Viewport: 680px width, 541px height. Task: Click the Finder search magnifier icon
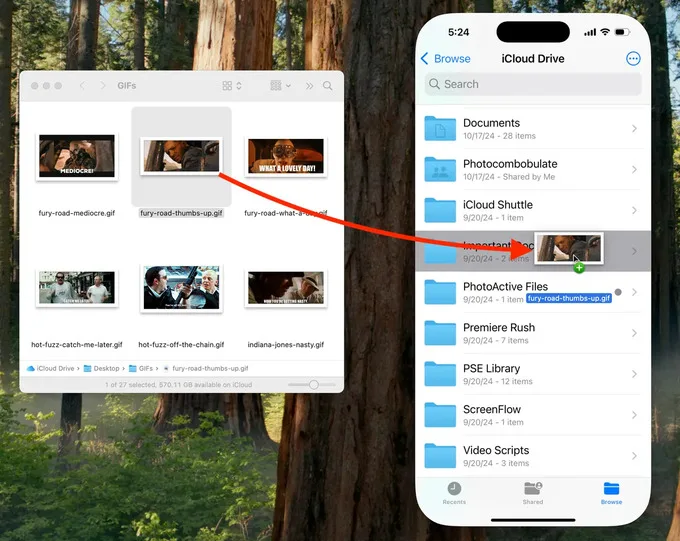327,86
